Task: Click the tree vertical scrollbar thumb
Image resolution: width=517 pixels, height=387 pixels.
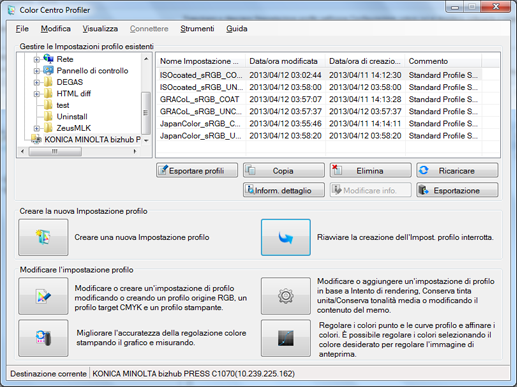Action: click(x=146, y=113)
